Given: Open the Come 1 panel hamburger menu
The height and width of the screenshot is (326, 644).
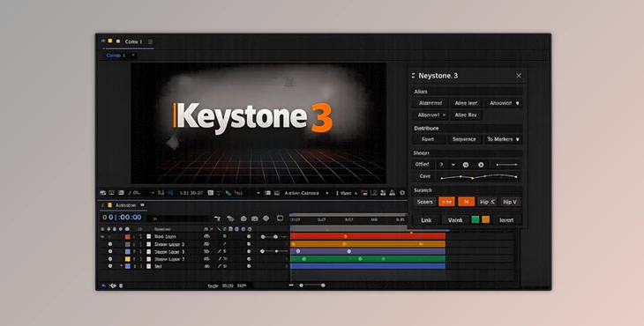Looking at the screenshot, I should point(150,41).
